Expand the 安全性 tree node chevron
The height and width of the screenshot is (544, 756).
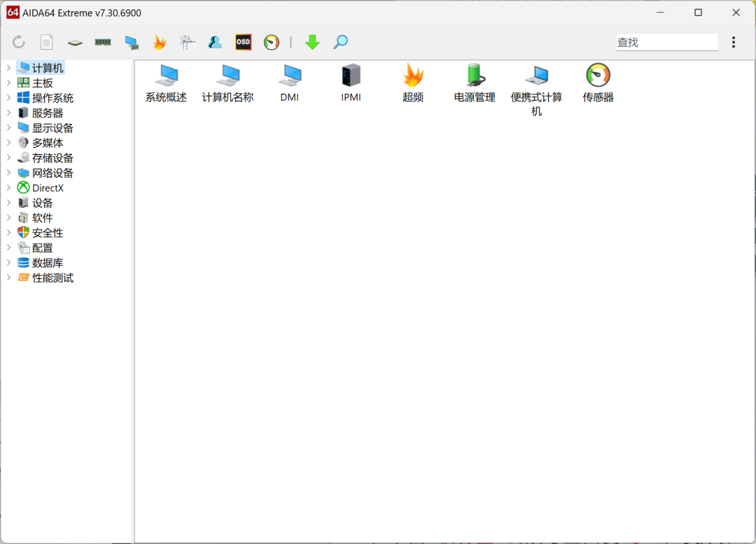(8, 232)
